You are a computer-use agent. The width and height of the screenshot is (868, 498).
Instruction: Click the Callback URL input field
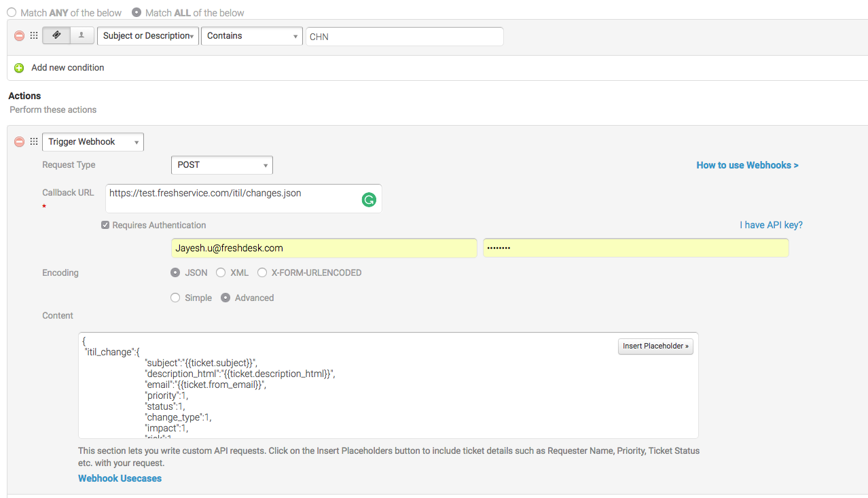tap(244, 198)
